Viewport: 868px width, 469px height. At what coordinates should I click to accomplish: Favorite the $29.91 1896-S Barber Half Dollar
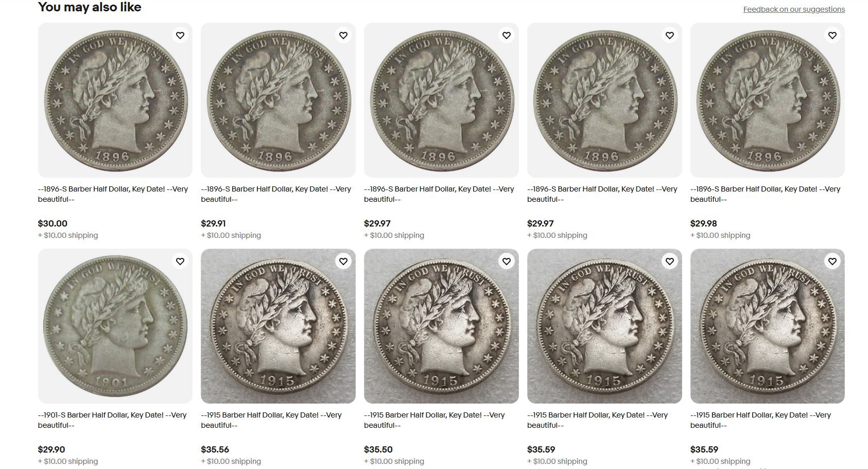click(343, 36)
